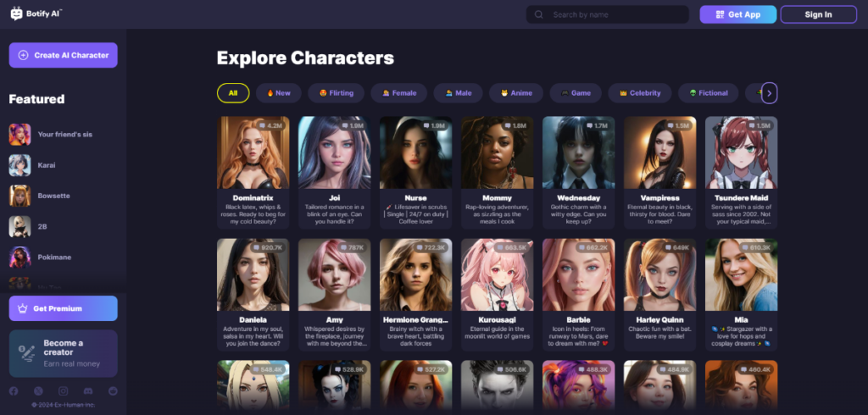Click the 460.4K chat count badge
This screenshot has height=415, width=868.
tap(756, 369)
